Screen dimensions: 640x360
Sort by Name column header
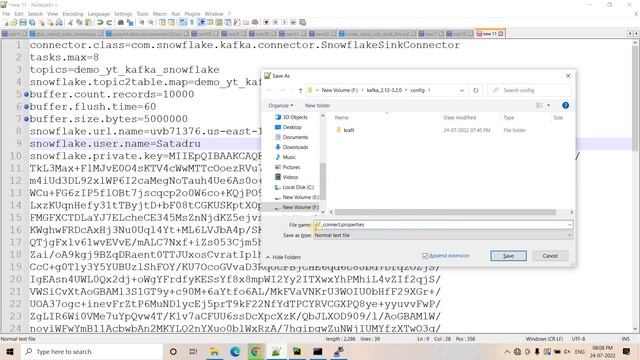pyautogui.click(x=342, y=118)
